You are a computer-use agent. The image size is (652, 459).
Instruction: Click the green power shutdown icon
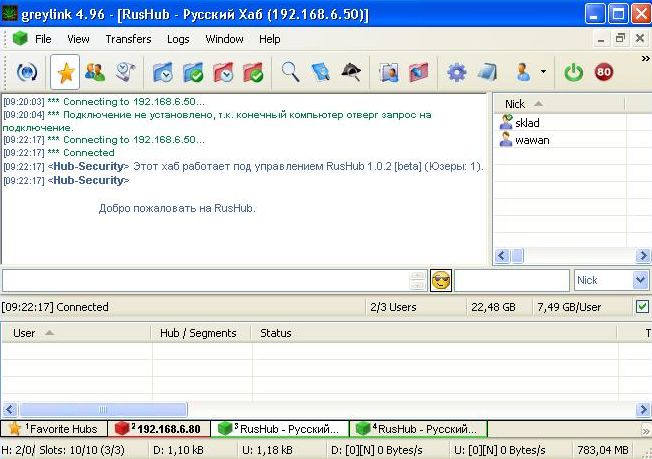(x=574, y=72)
